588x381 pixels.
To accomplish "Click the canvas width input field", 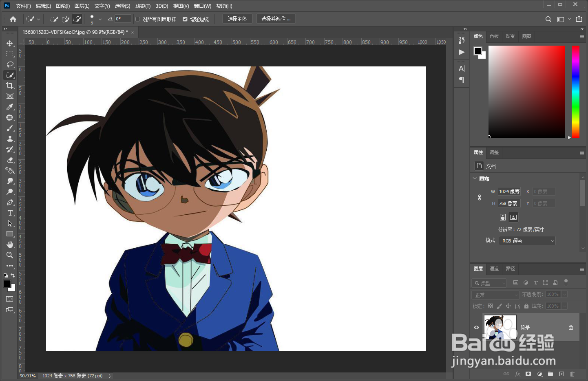I will [x=509, y=192].
